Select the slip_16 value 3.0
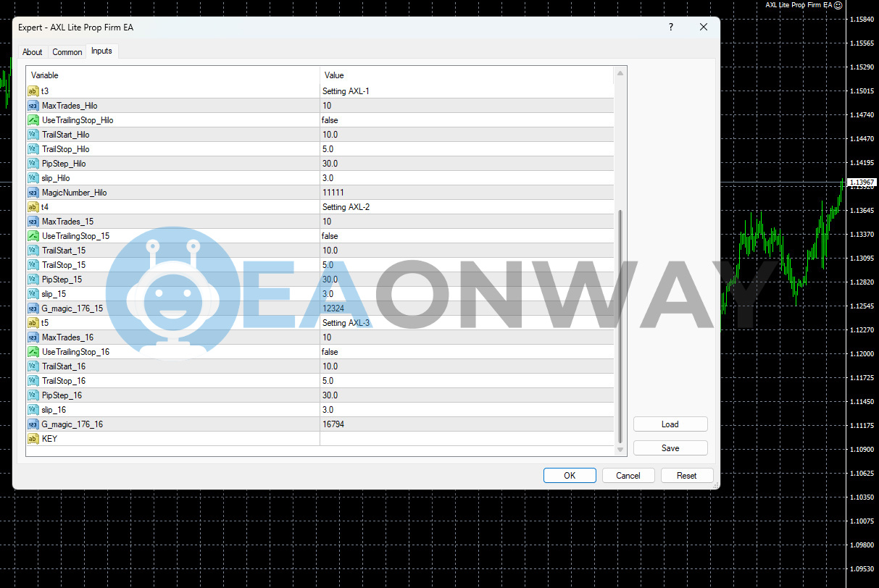 (328, 410)
